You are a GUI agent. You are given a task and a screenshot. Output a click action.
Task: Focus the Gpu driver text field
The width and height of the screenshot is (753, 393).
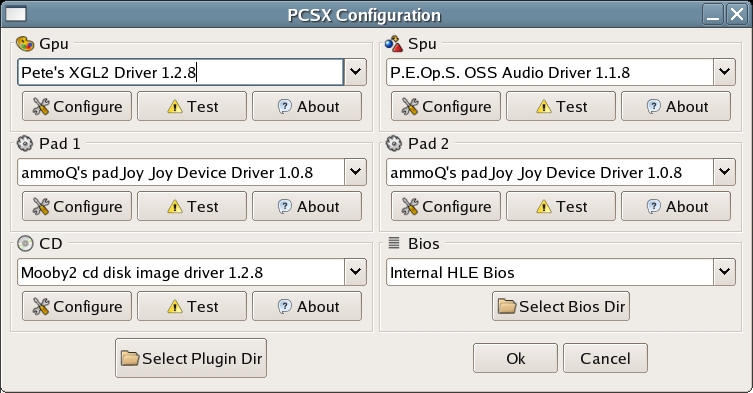(181, 72)
